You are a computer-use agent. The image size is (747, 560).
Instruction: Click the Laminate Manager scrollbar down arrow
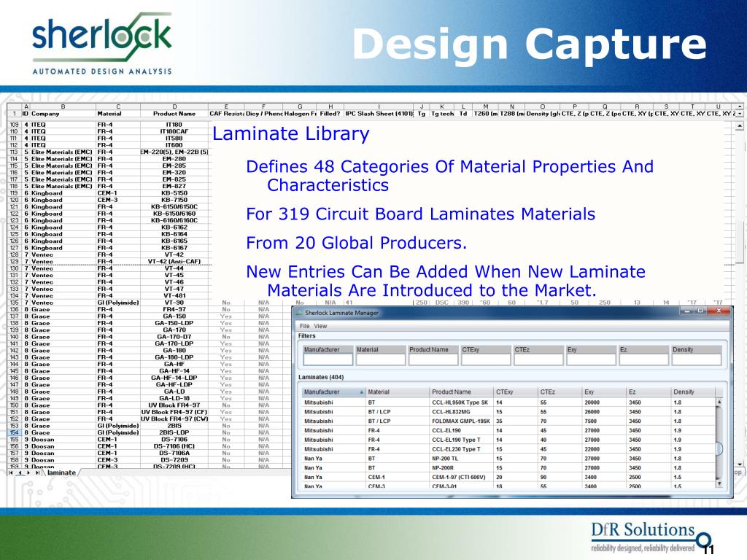(719, 484)
